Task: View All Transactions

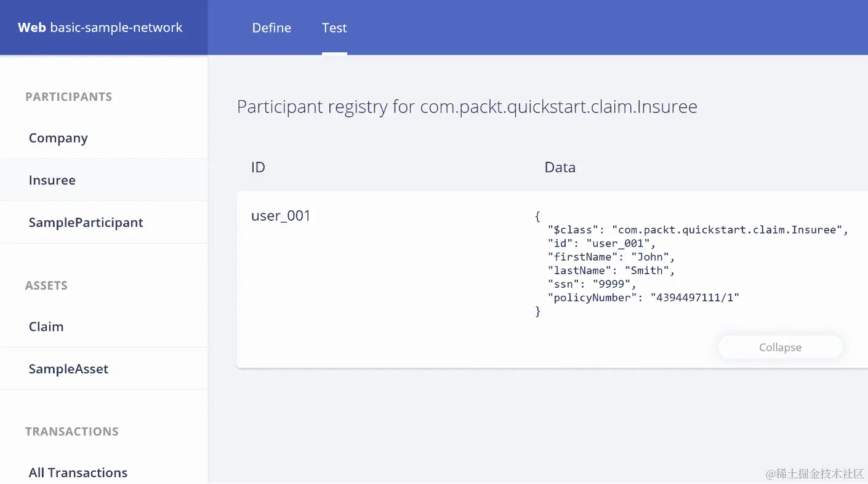Action: point(78,472)
